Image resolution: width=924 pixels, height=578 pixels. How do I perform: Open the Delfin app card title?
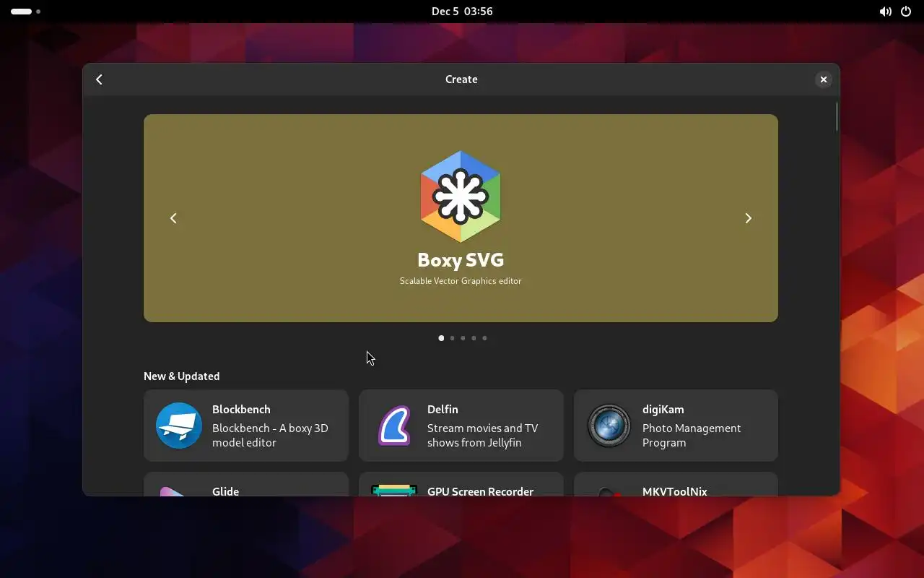[443, 409]
